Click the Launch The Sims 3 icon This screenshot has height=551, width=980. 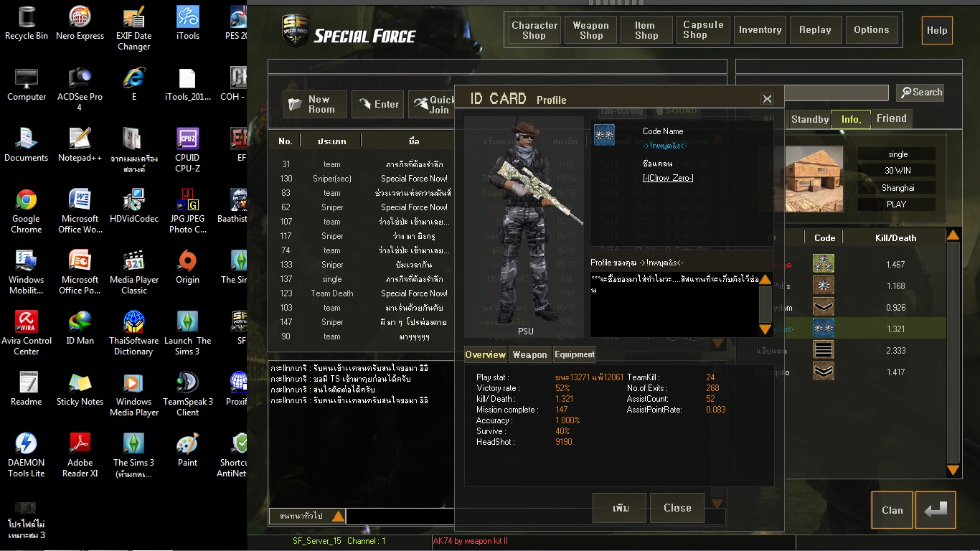tap(187, 334)
